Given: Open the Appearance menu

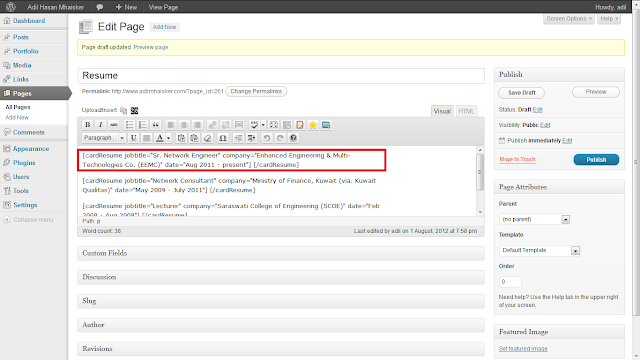Looking at the screenshot, I should 31,149.
